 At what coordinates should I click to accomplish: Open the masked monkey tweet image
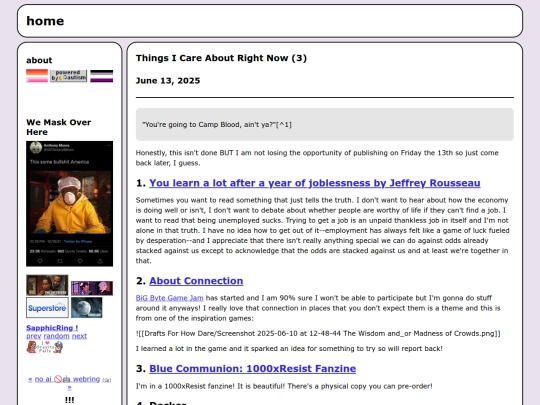[70, 204]
